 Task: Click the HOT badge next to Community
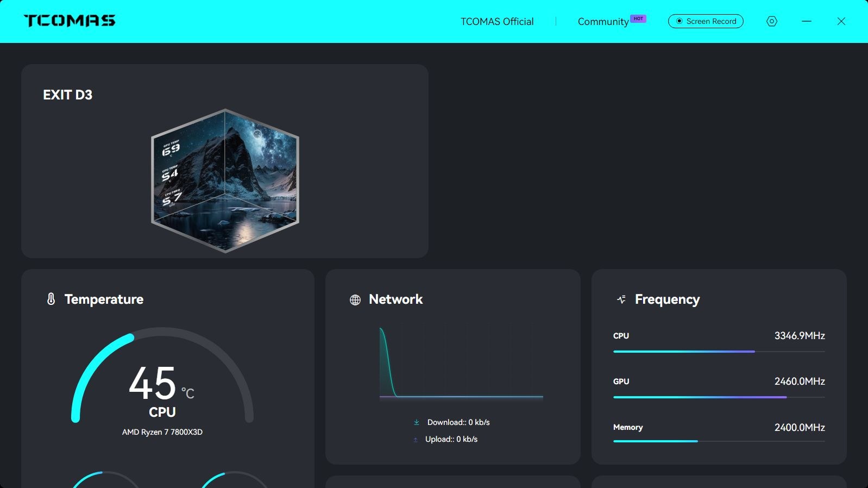638,18
